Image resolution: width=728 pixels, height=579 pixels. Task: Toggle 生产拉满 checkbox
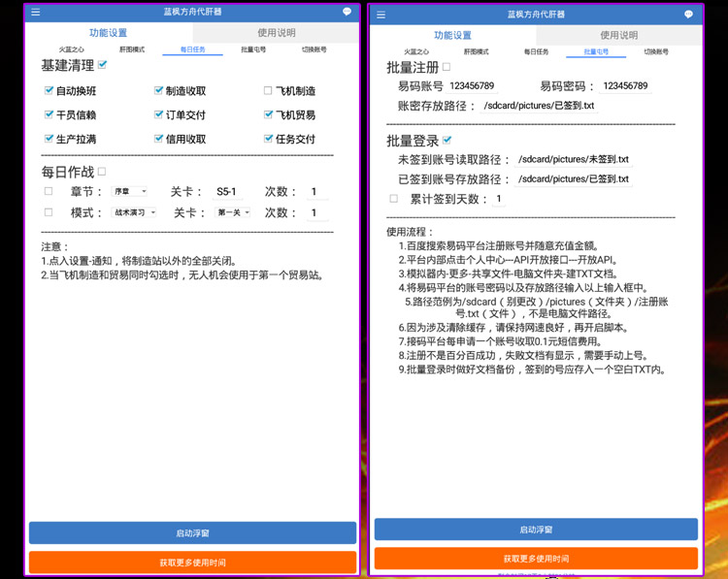(49, 139)
